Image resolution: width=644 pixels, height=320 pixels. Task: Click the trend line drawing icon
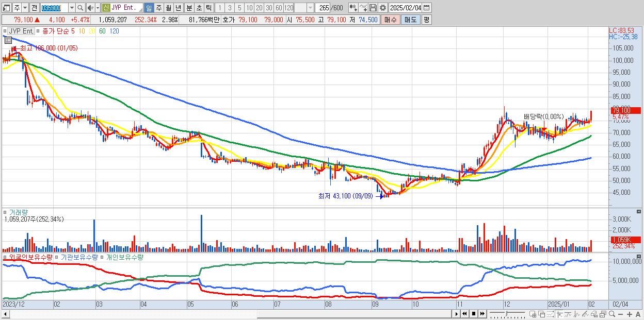(x=568, y=314)
